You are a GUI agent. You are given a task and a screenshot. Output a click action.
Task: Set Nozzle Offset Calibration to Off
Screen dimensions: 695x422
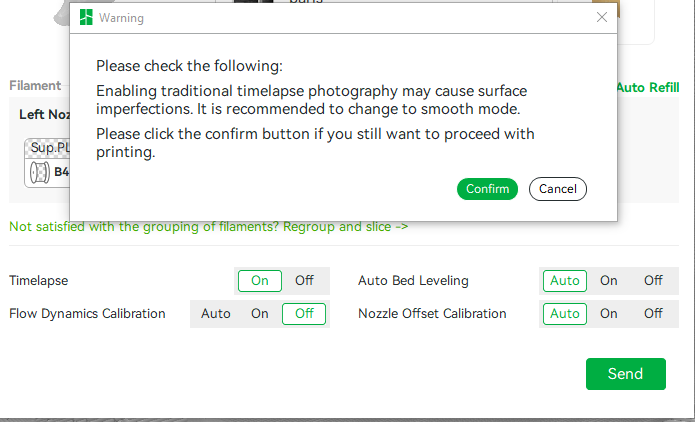coord(653,314)
